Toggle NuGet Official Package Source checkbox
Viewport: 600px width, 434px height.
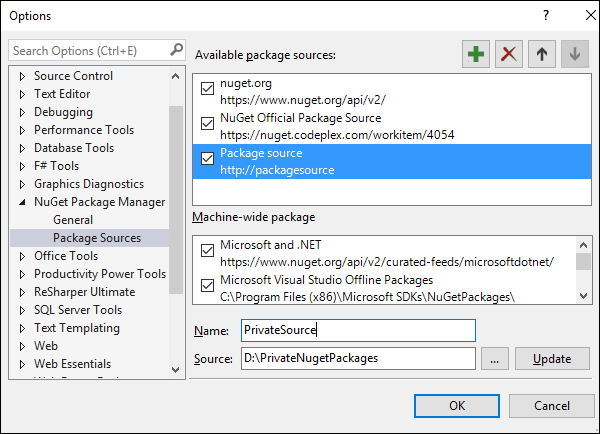click(207, 124)
